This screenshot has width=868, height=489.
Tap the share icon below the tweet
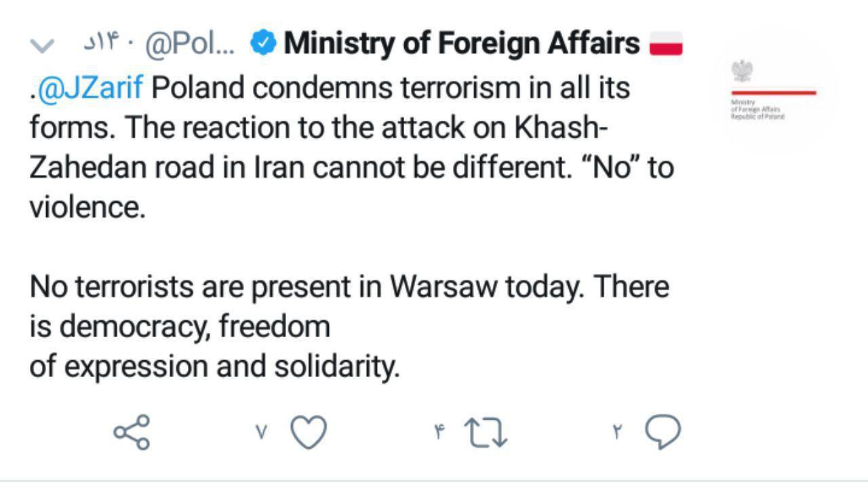(x=132, y=432)
